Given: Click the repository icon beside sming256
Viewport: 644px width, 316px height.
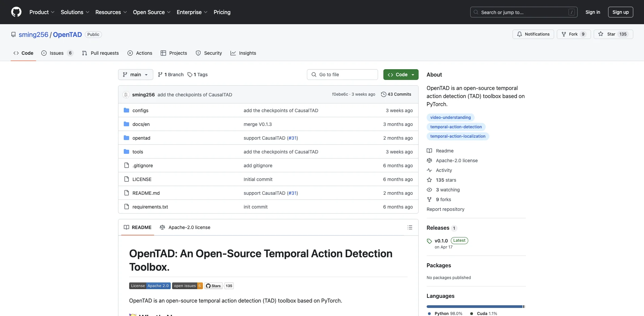Looking at the screenshot, I should pos(13,35).
